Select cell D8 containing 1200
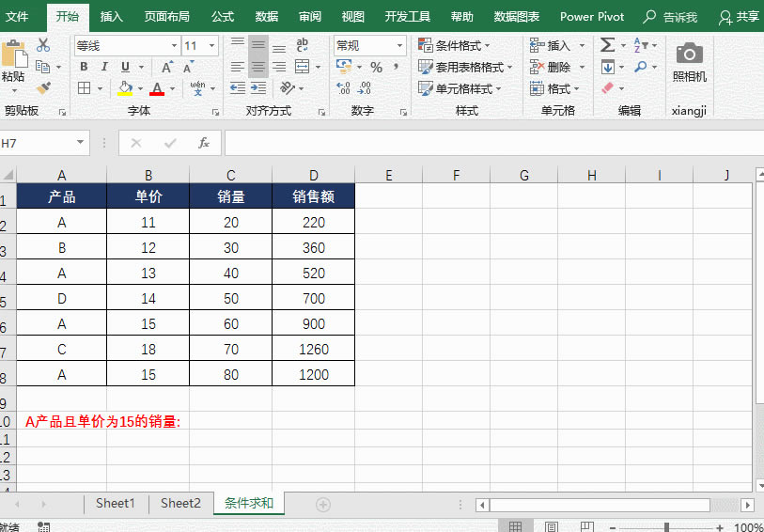Screen dimensions: 764x532 coord(313,374)
